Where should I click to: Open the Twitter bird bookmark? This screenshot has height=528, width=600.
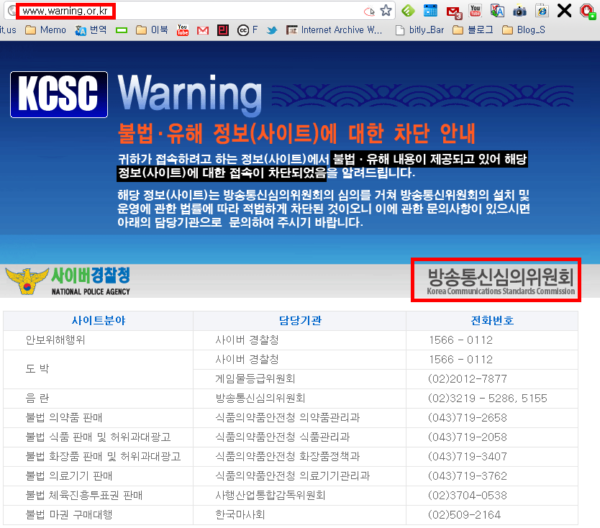pyautogui.click(x=272, y=30)
